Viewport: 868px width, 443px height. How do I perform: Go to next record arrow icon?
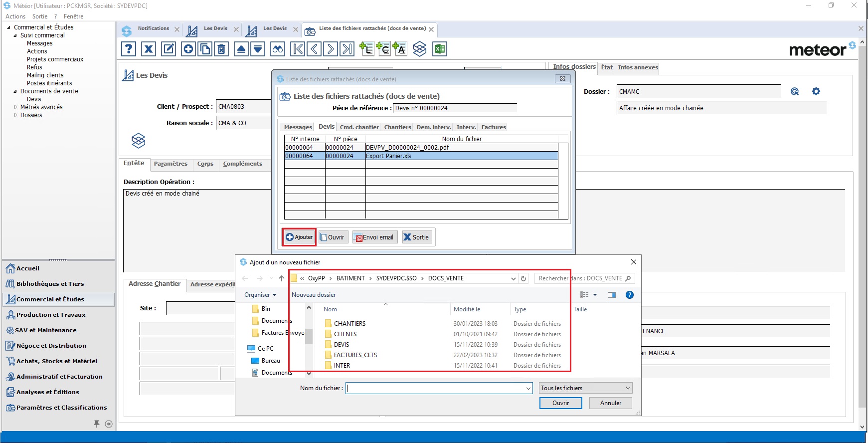(331, 49)
